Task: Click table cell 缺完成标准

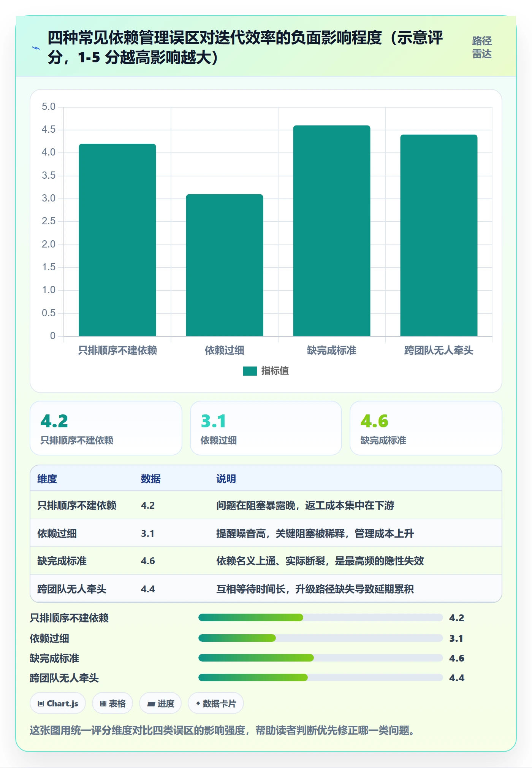Action: pos(62,561)
